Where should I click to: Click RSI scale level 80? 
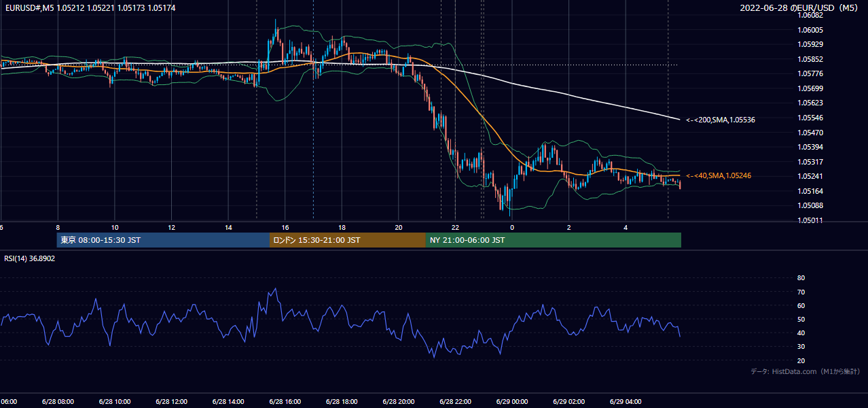click(x=801, y=278)
